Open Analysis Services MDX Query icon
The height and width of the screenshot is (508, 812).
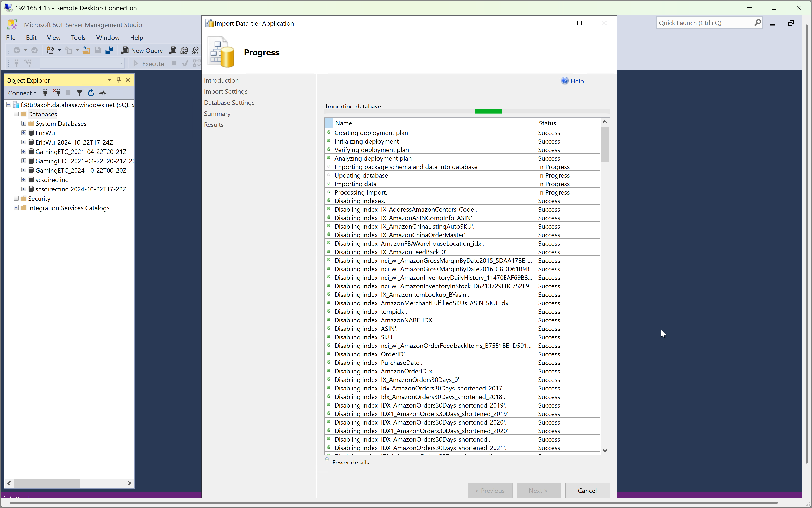(x=184, y=50)
